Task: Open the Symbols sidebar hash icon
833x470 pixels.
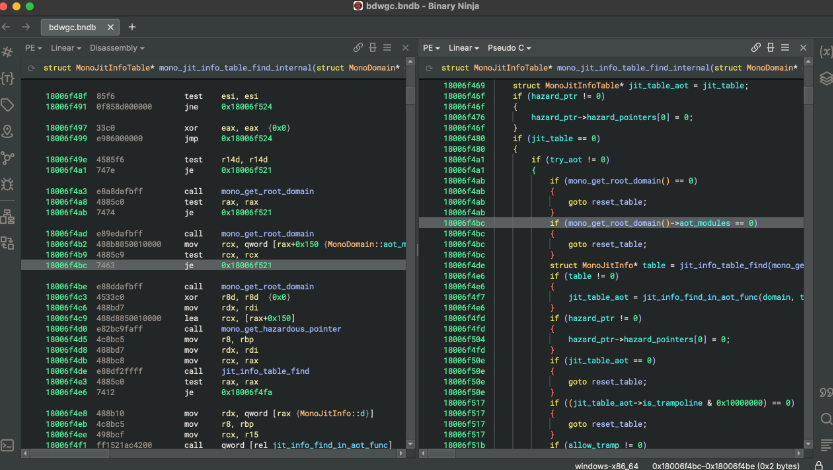Action: tap(8, 50)
